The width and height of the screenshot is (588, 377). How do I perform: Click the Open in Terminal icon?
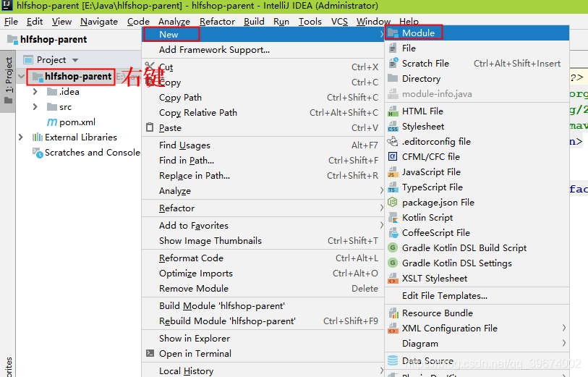(150, 353)
